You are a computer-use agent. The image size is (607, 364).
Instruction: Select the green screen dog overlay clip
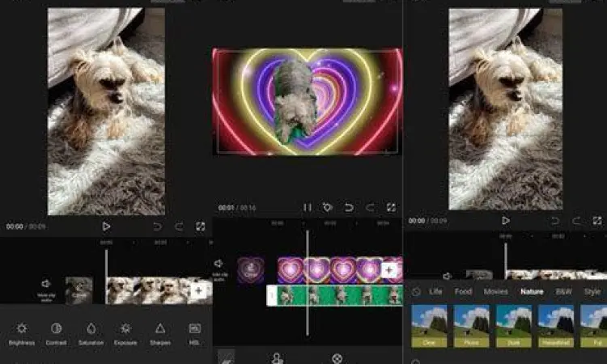tap(340, 295)
